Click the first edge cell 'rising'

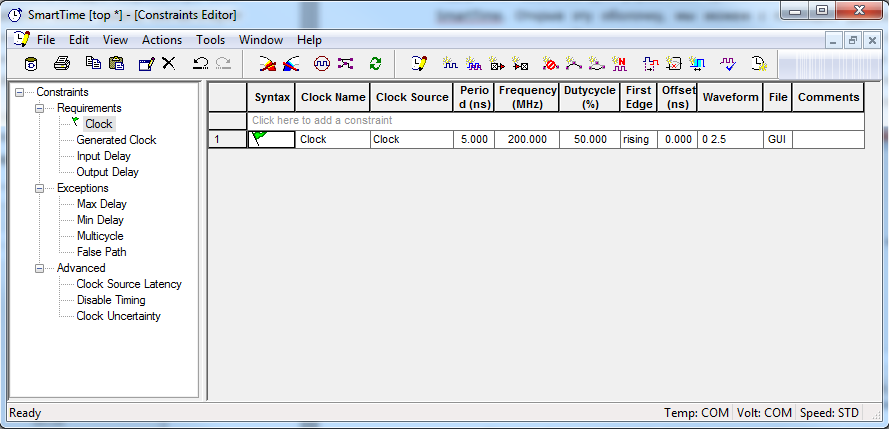point(638,139)
